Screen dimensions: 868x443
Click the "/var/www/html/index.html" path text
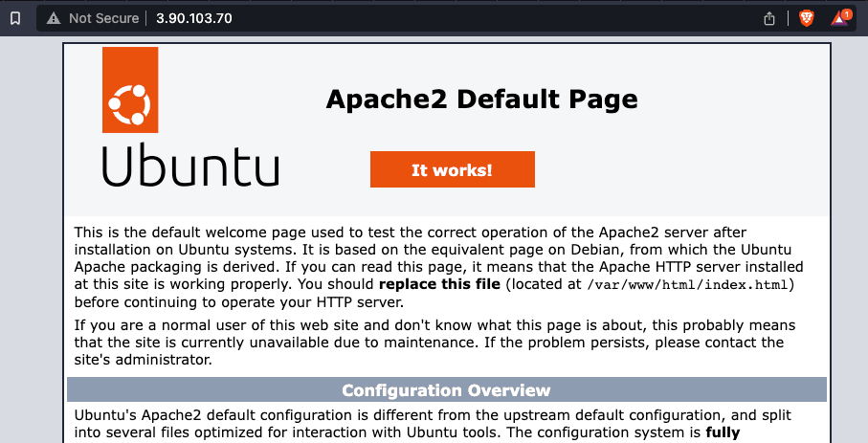[x=686, y=284]
